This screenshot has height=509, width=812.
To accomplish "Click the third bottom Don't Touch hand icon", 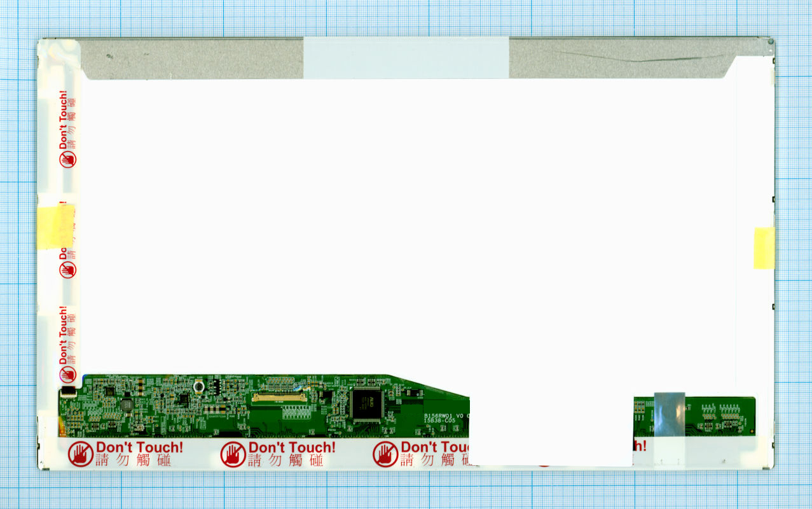I will pos(385,454).
